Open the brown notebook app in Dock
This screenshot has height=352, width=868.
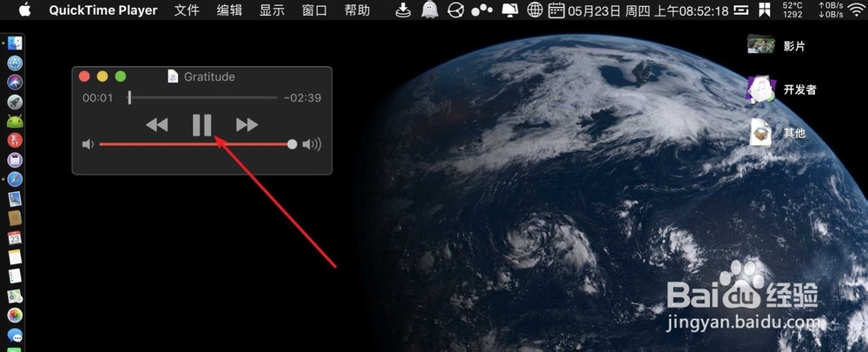[x=15, y=218]
